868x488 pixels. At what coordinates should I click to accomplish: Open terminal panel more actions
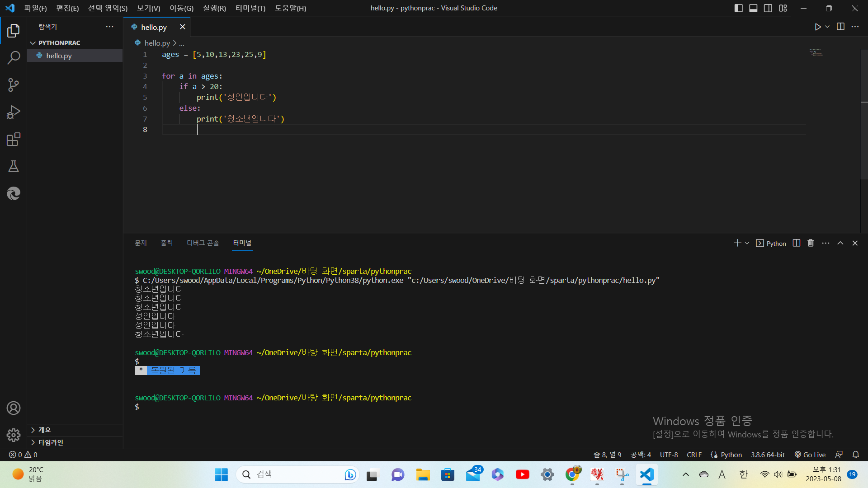(x=826, y=243)
